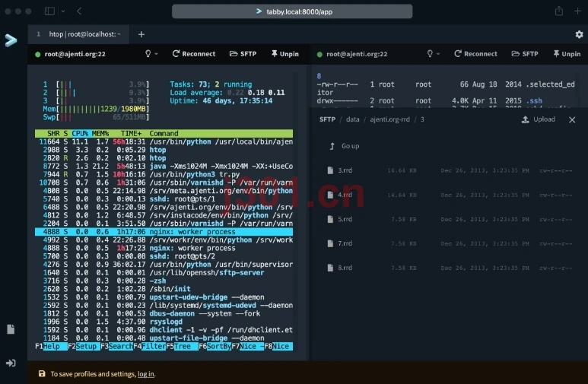Screen dimensions: 588x384
Task: Open SFTP in left pane toolbar
Action: [243, 54]
